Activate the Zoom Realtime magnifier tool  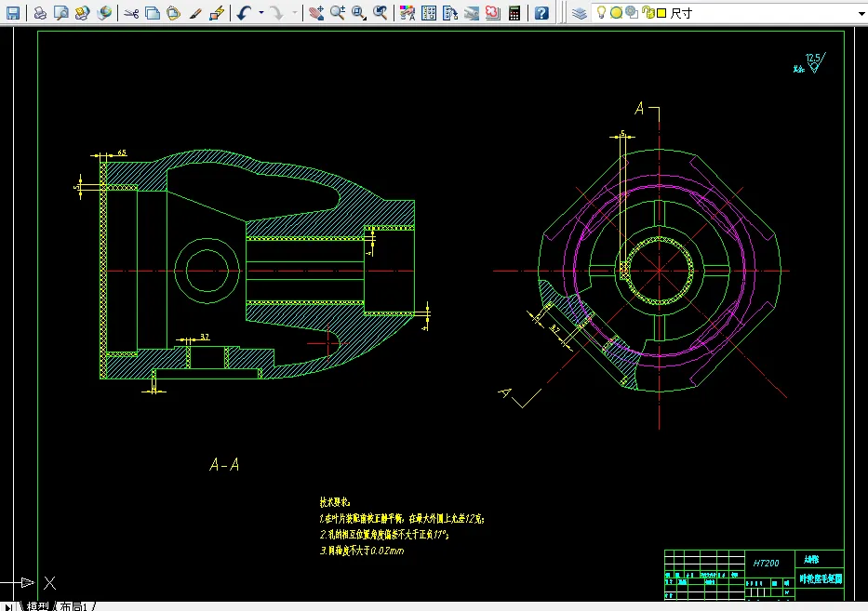click(x=337, y=13)
